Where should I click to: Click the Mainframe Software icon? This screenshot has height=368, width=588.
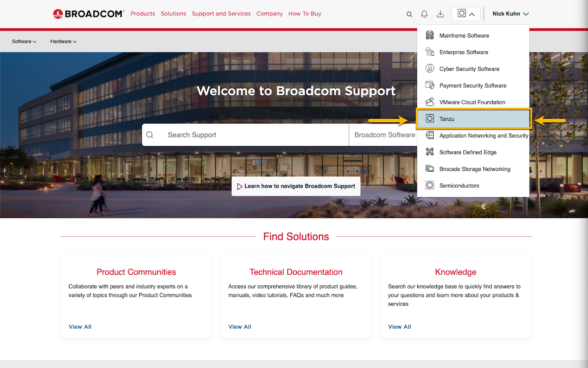(x=430, y=35)
